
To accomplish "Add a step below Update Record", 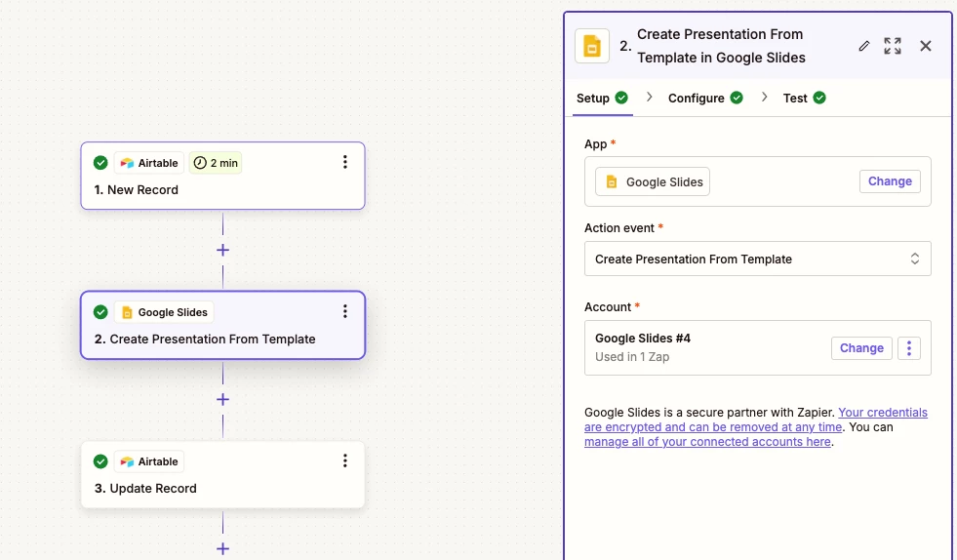I will (222, 548).
